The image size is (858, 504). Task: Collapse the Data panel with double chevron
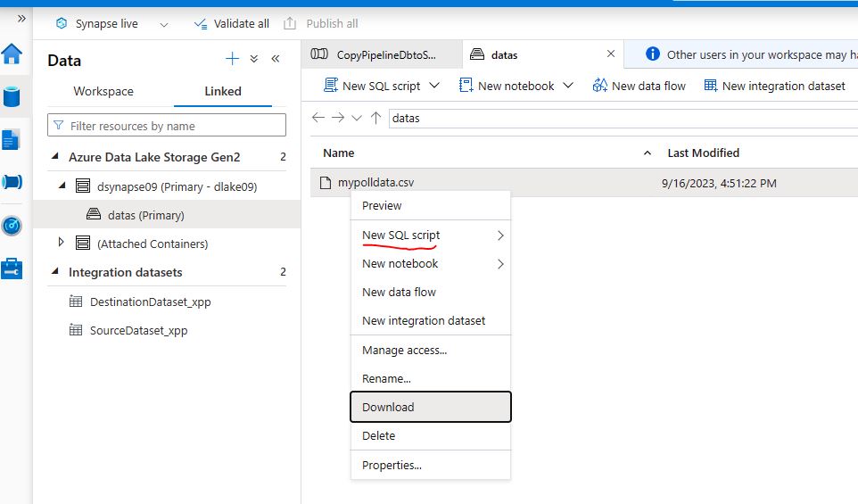[x=276, y=59]
